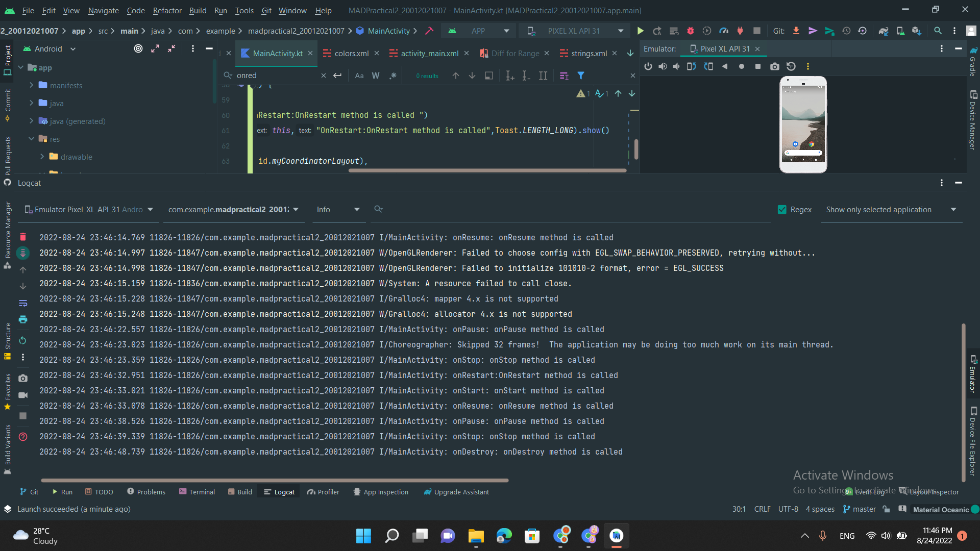This screenshot has width=980, height=551.
Task: Open the Info log level dropdown
Action: [x=338, y=209]
